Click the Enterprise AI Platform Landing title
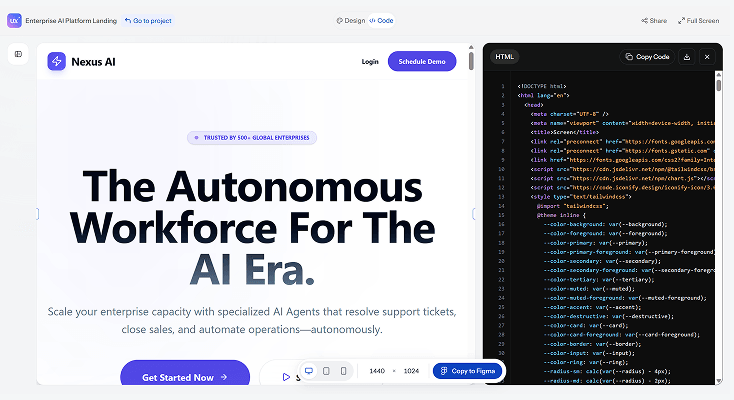 (71, 21)
